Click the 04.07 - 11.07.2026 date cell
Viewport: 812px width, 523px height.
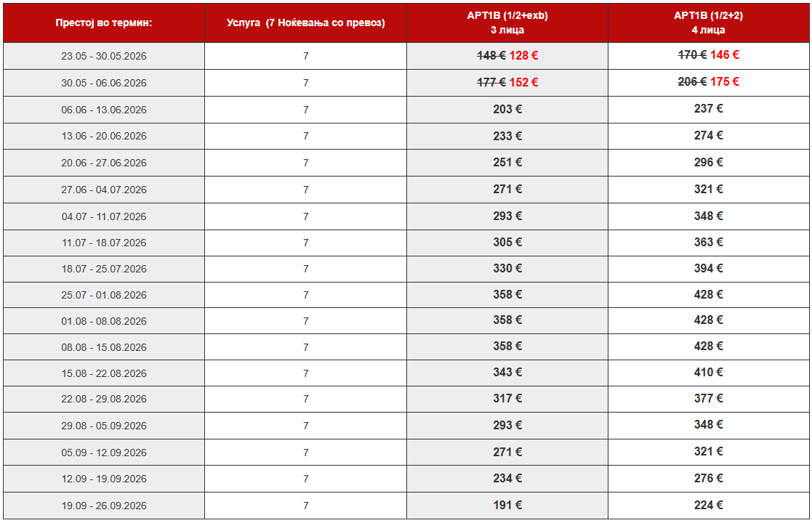point(104,216)
